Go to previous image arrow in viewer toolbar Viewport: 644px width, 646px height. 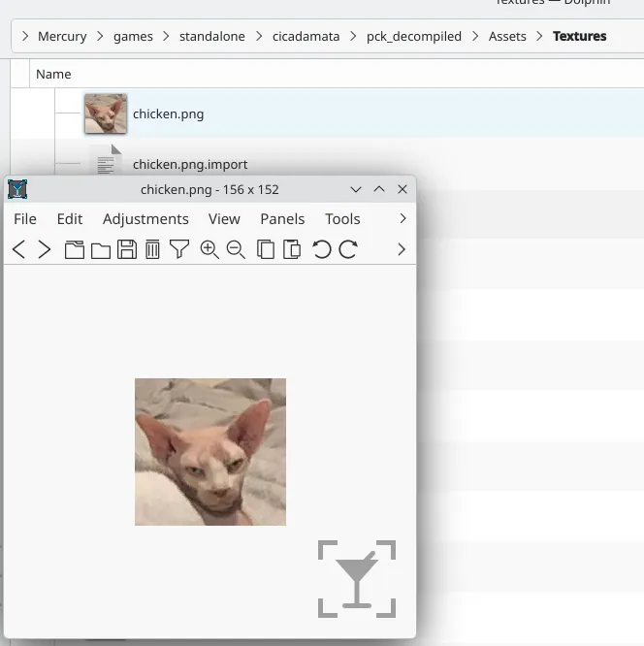point(19,249)
